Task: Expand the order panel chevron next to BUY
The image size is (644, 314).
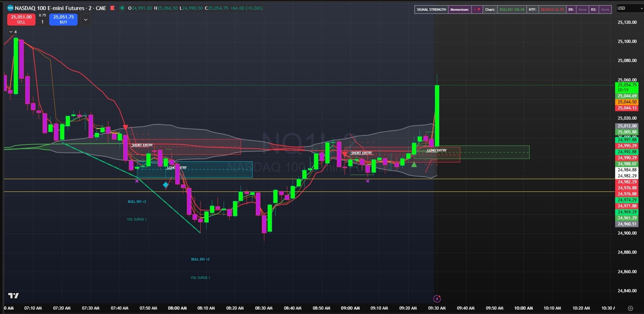Action: [x=86, y=20]
